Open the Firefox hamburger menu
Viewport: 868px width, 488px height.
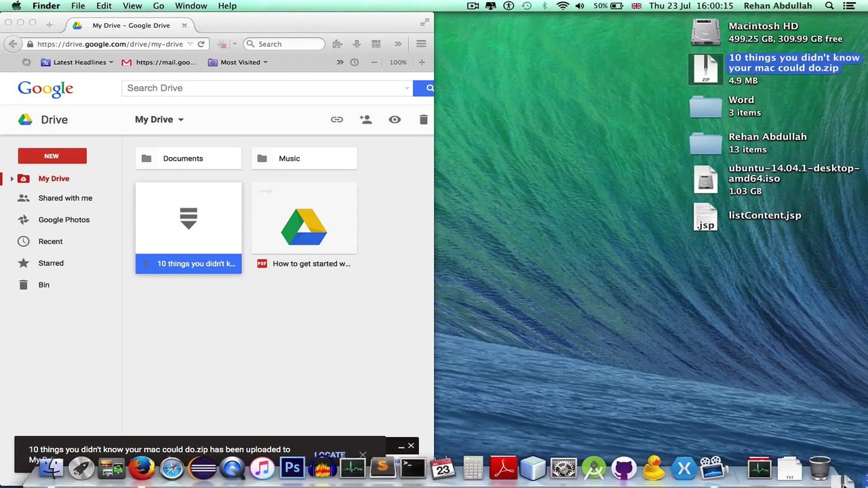pyautogui.click(x=421, y=44)
